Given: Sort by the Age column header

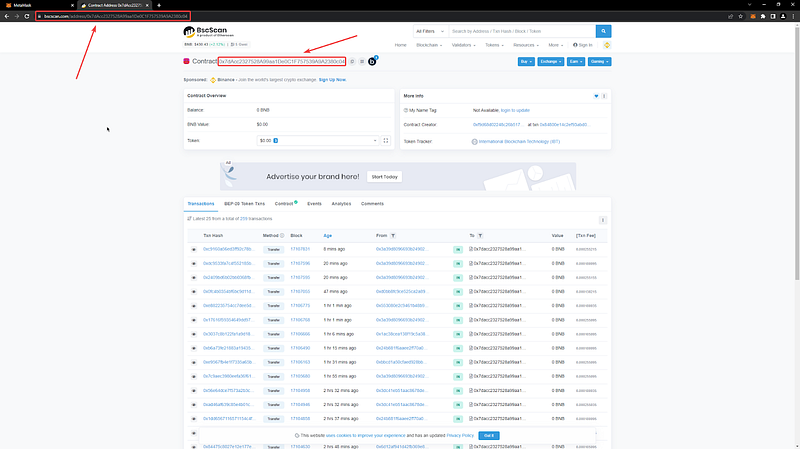Looking at the screenshot, I should pyautogui.click(x=328, y=236).
